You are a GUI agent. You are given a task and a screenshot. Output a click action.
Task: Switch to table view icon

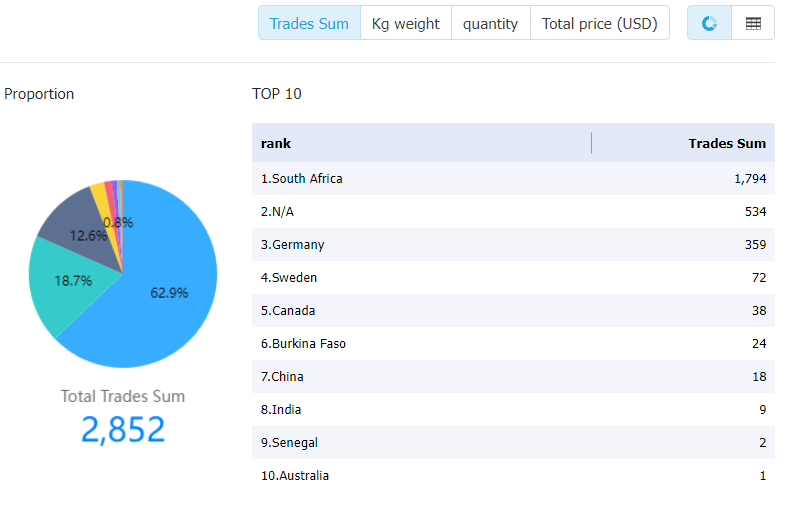click(753, 23)
